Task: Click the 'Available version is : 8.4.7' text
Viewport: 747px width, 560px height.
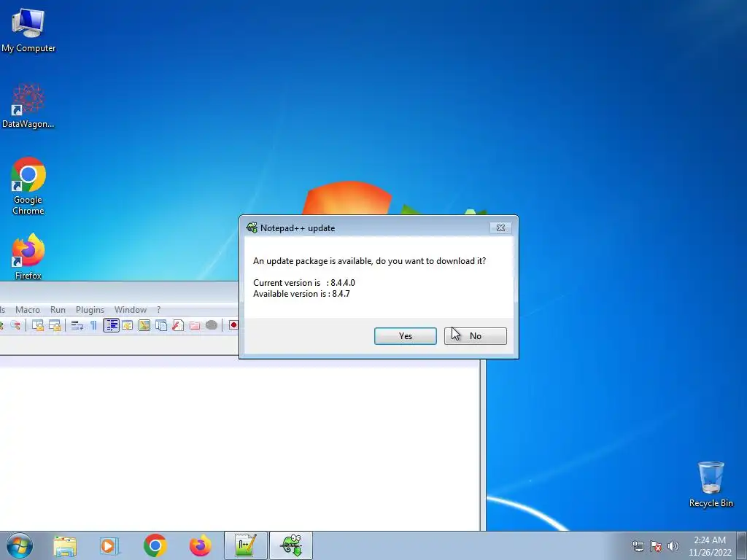Action: coord(301,294)
